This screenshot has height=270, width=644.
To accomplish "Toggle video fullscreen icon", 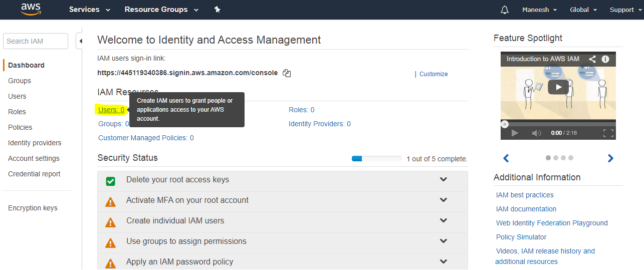I will (x=608, y=133).
